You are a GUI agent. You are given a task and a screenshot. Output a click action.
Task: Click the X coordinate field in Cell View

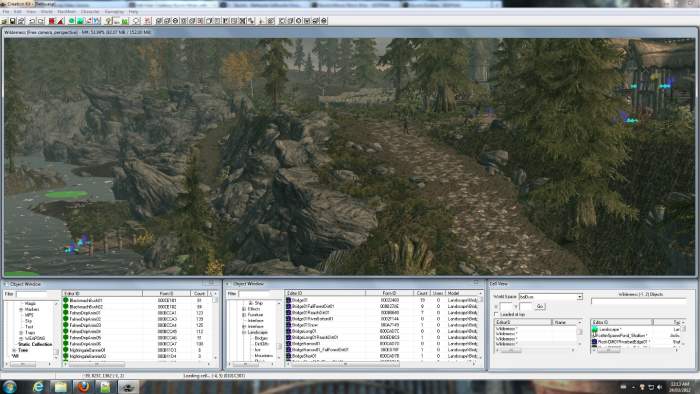point(506,307)
